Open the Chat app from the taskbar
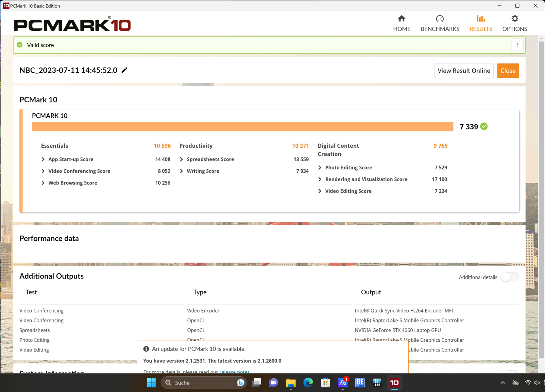Image resolution: width=545 pixels, height=392 pixels. point(273,383)
